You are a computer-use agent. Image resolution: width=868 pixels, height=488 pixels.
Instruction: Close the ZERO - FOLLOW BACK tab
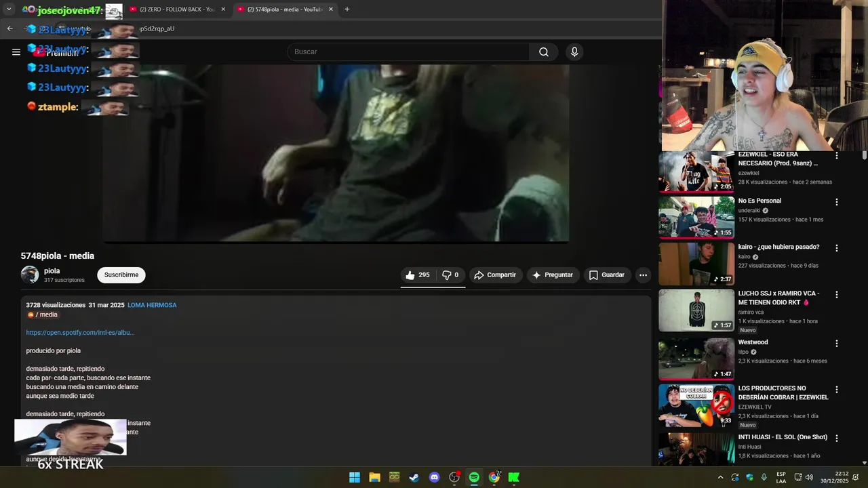pos(223,9)
